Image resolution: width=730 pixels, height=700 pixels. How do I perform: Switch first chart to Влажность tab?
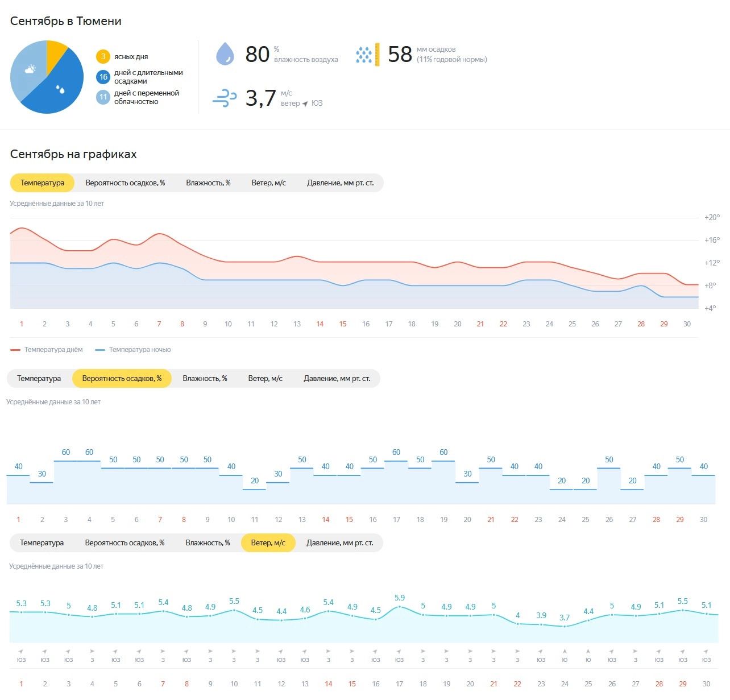point(208,183)
